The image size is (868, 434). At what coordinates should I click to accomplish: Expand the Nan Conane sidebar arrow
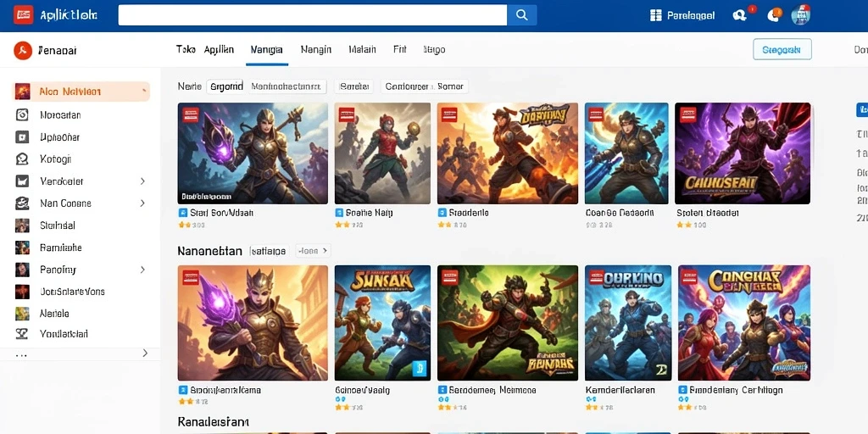click(142, 203)
